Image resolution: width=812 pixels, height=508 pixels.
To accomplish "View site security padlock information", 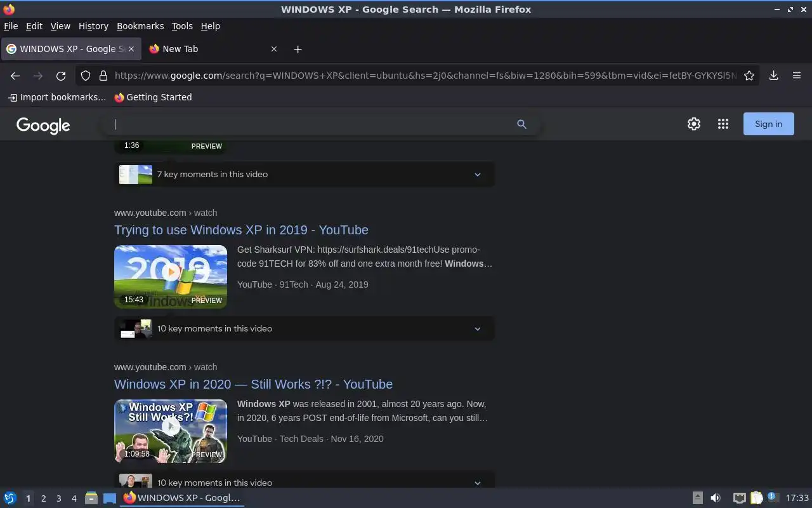I will (x=103, y=76).
